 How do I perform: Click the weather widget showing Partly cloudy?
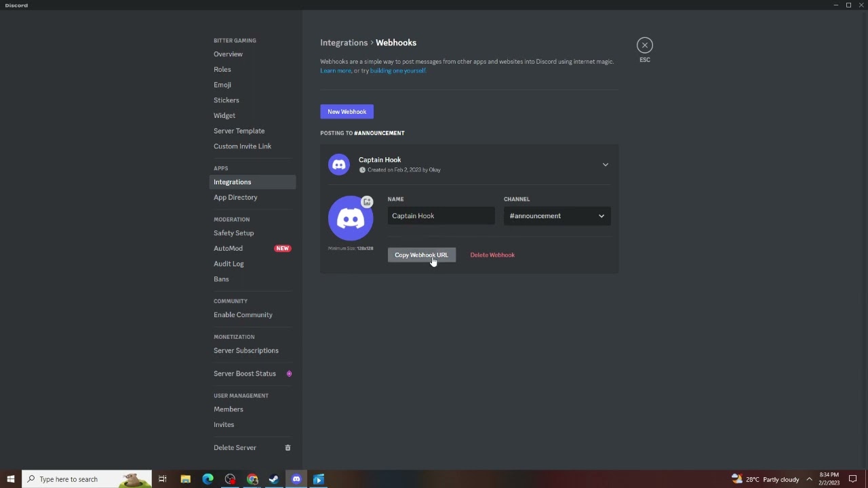pyautogui.click(x=766, y=479)
